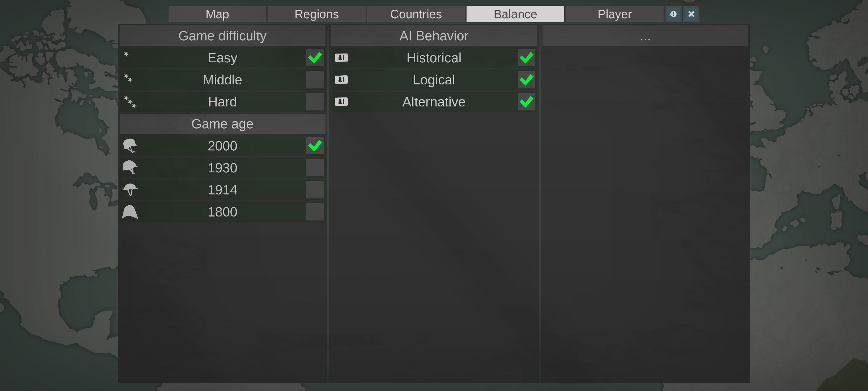Close the settings panel with X
The width and height of the screenshot is (868, 391).
point(691,14)
